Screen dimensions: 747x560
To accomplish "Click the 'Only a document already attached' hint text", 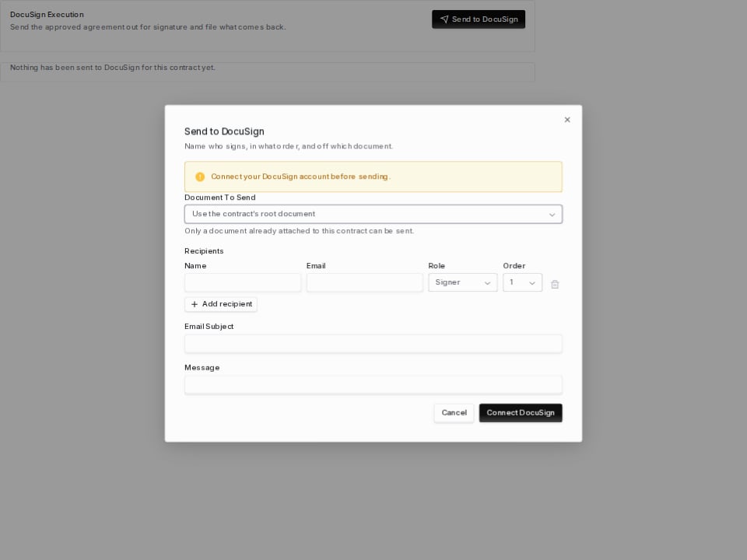I will click(299, 231).
